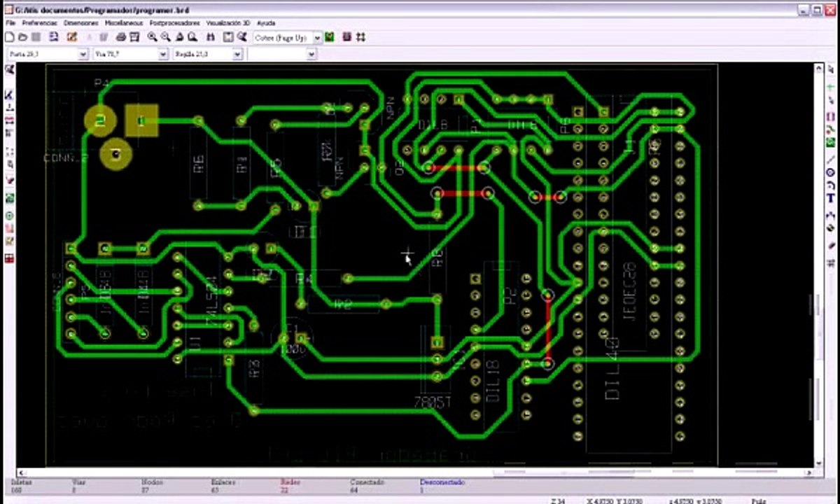Click the square yellow connector pad 1
Image resolution: width=840 pixels, height=504 pixels.
click(x=141, y=121)
